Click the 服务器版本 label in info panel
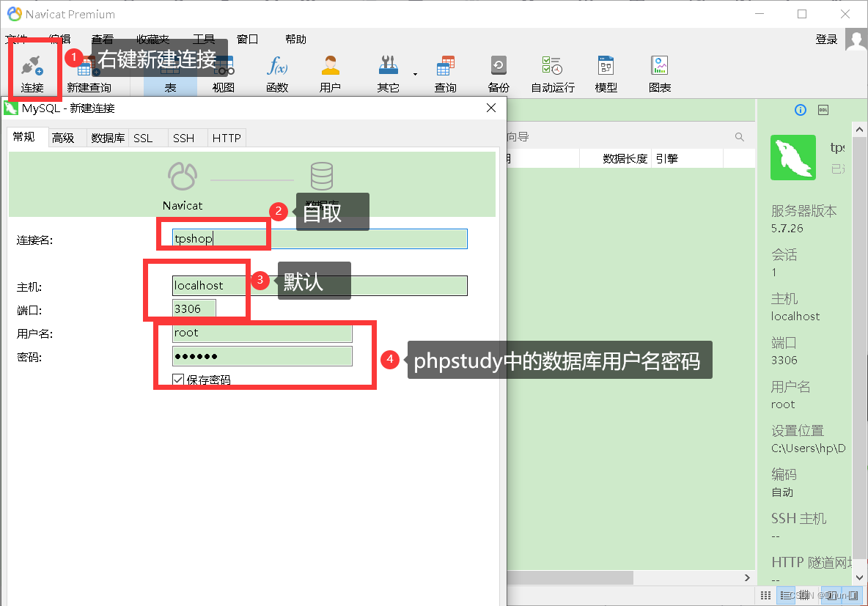868x606 pixels. tap(803, 211)
